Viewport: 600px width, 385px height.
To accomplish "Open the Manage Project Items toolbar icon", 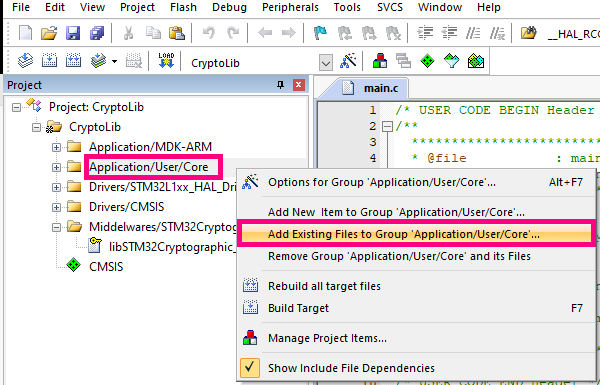I will pyautogui.click(x=380, y=61).
